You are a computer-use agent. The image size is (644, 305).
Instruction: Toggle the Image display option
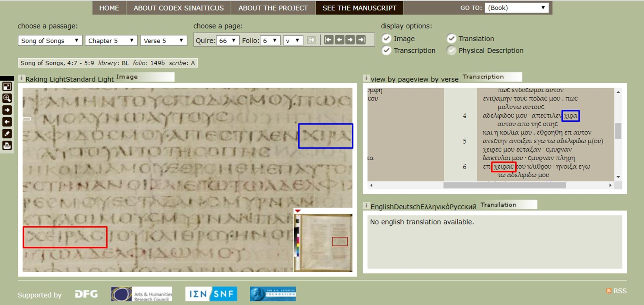tap(386, 39)
